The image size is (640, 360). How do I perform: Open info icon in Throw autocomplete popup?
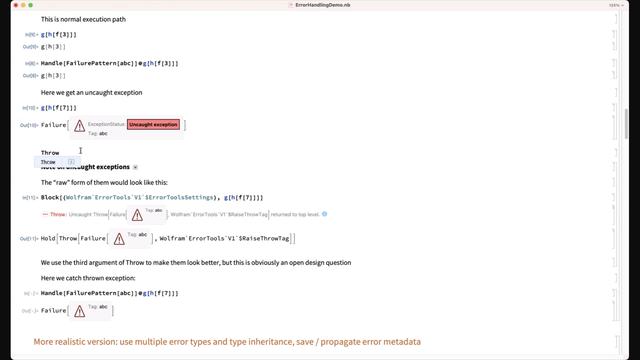pyautogui.click(x=71, y=162)
